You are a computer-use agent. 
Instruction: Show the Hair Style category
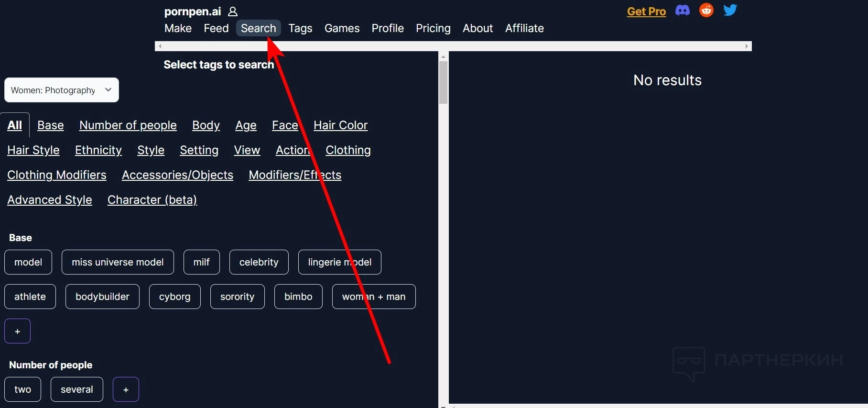[x=33, y=150]
